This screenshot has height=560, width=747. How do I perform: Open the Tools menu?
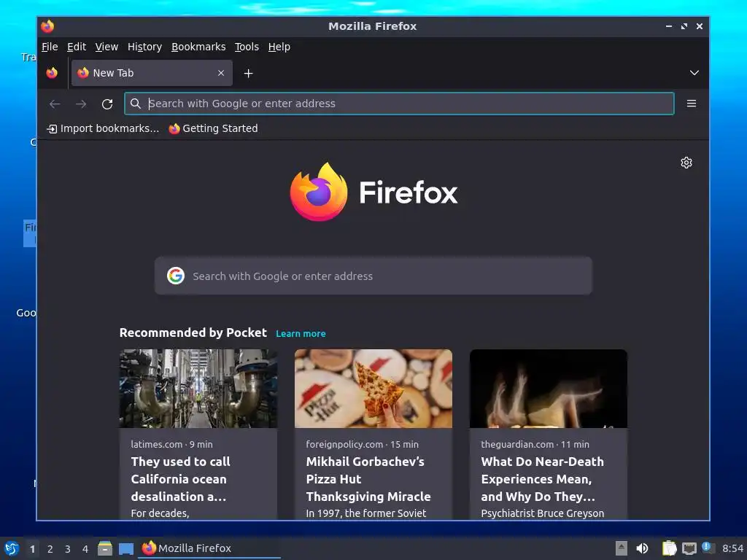247,47
